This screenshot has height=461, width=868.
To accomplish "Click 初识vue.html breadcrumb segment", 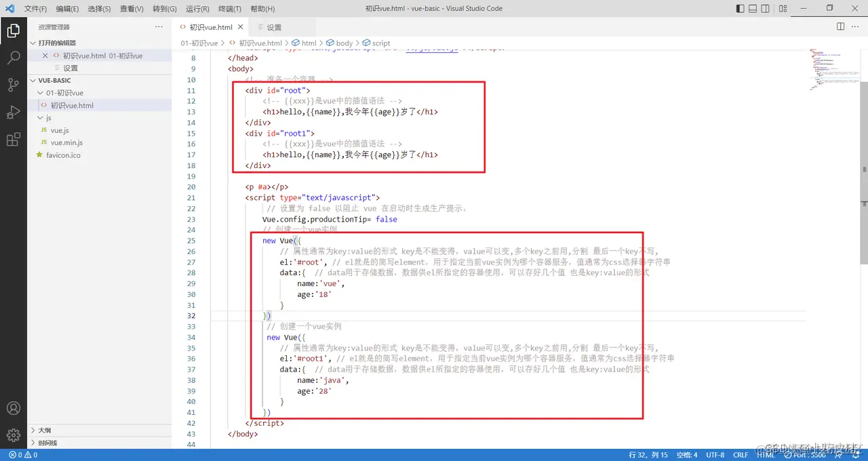I will [256, 43].
